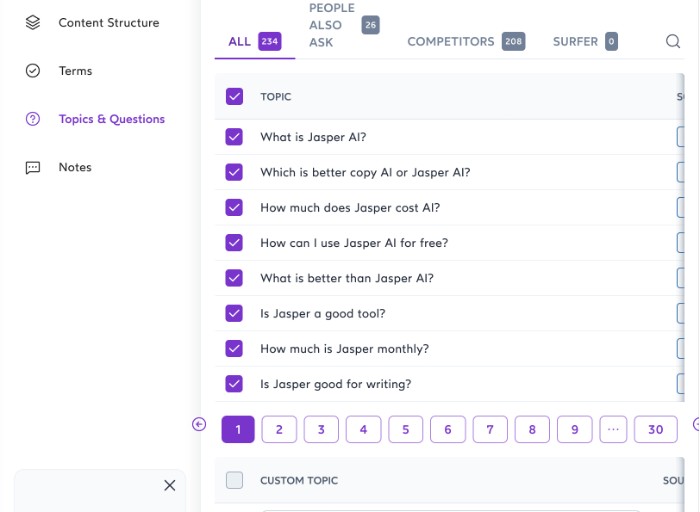Click 'Which is better copy AI or Jasper AI?' text
The image size is (700, 512).
(365, 172)
